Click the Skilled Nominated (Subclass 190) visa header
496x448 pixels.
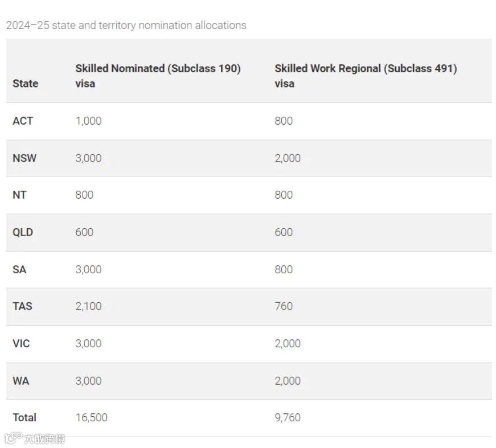(x=158, y=76)
